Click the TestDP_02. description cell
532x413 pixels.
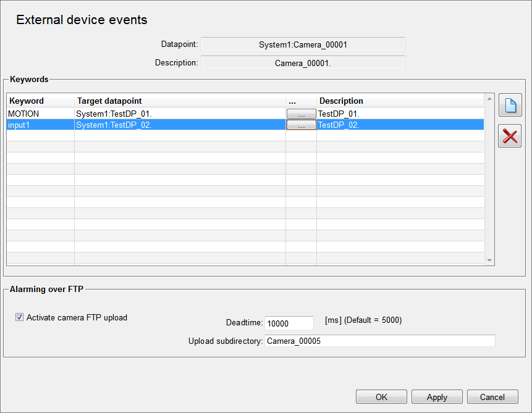click(x=399, y=125)
